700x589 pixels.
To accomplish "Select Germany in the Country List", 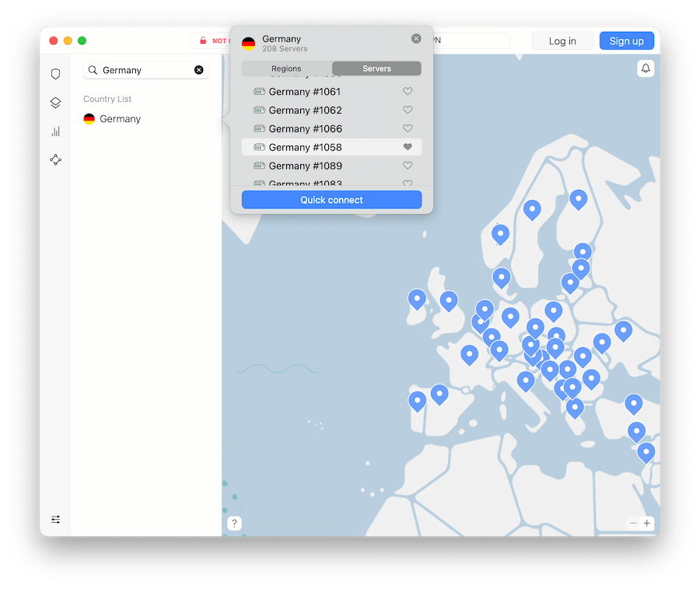I will coord(120,119).
